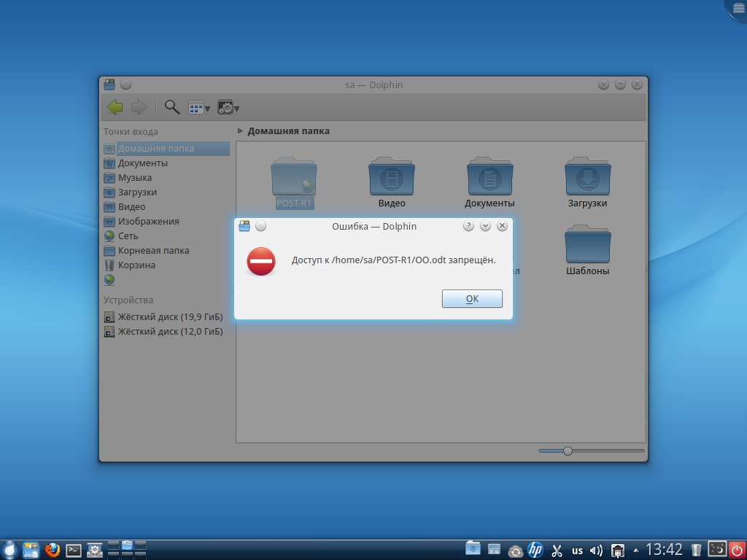
Task: Select the Загрузки folder in file view
Action: pos(587,182)
